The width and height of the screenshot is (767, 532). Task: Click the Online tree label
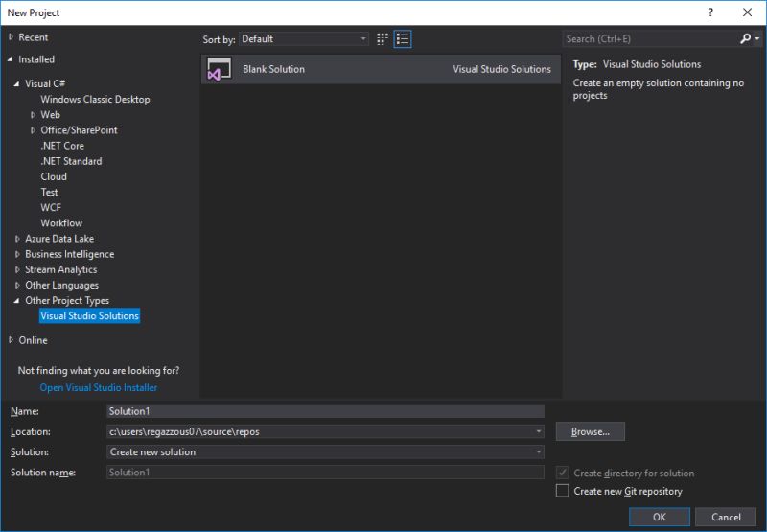pos(34,340)
